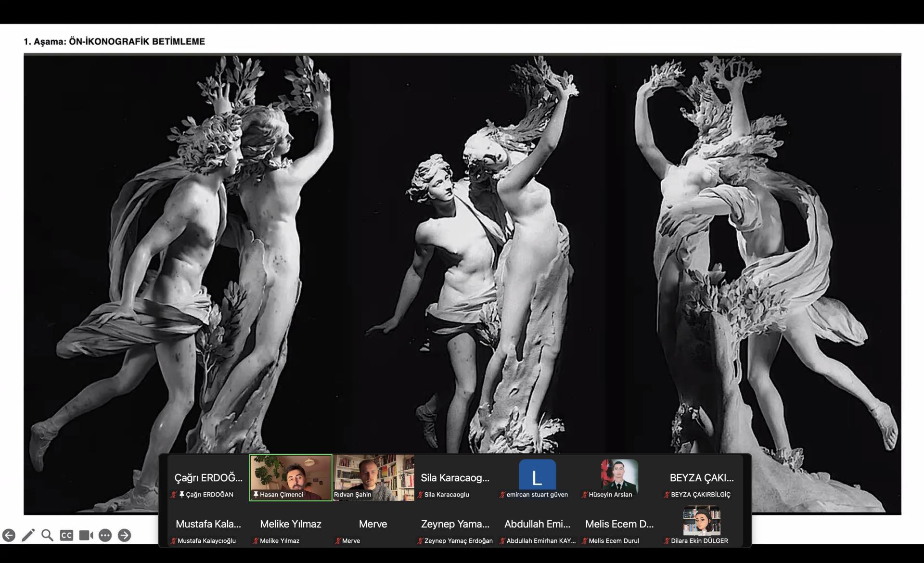Select Hasan Çimenci's video tile

[x=291, y=476]
